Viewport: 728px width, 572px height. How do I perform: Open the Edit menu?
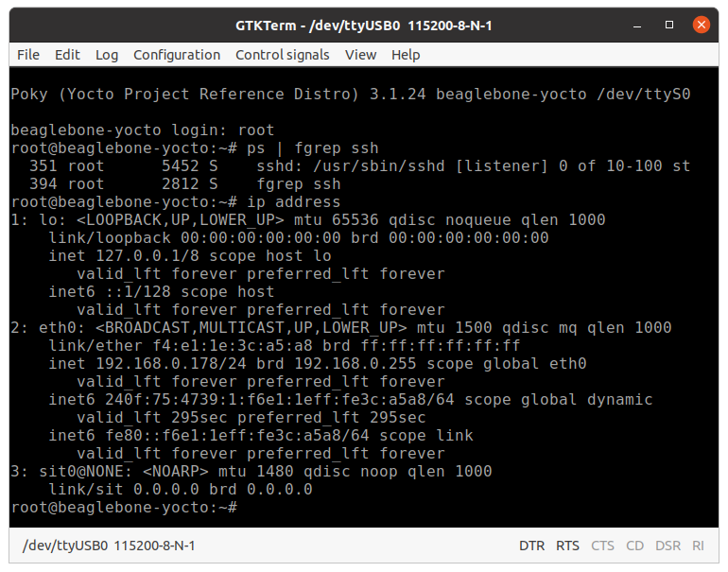(67, 55)
